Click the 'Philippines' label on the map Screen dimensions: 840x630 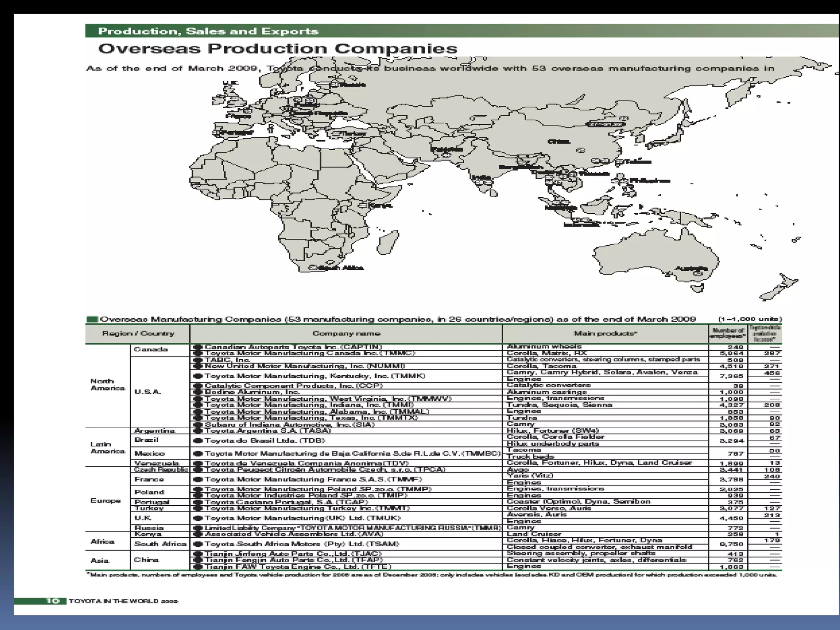tap(650, 180)
